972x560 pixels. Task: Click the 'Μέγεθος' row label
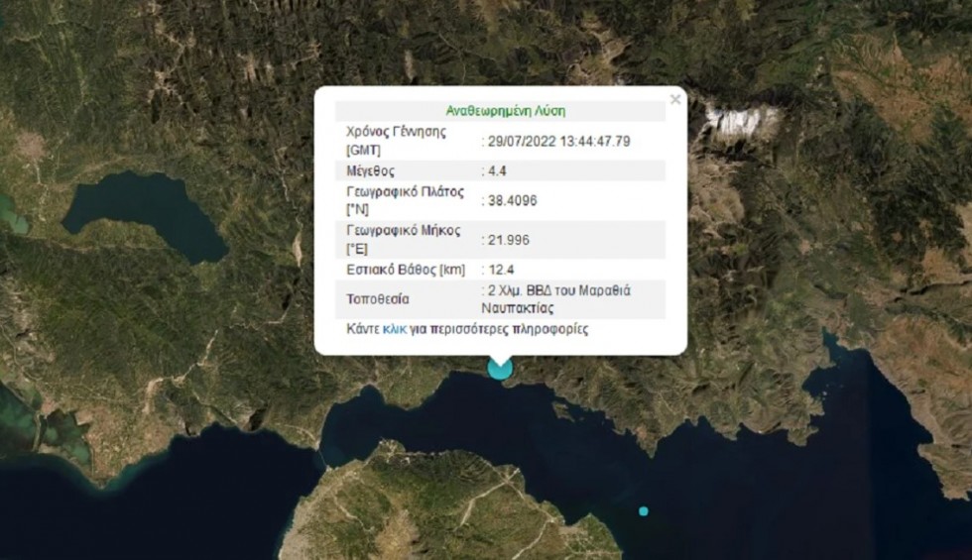point(372,171)
